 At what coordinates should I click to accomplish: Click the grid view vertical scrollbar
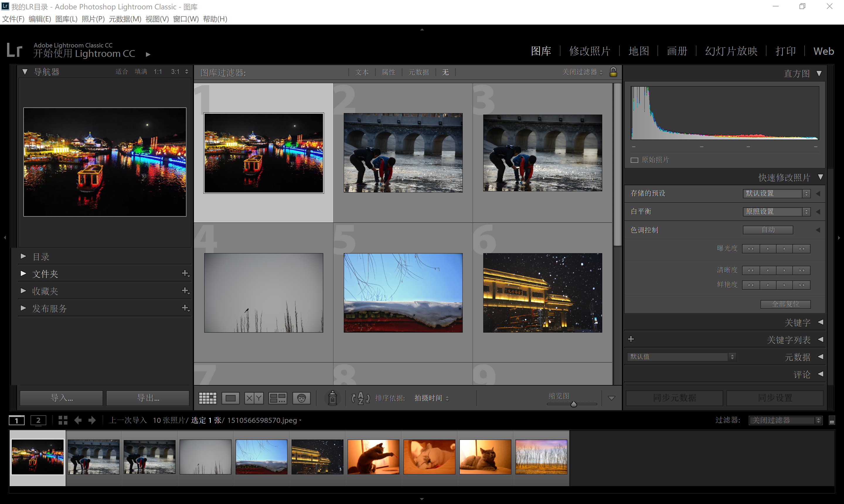coord(617,165)
